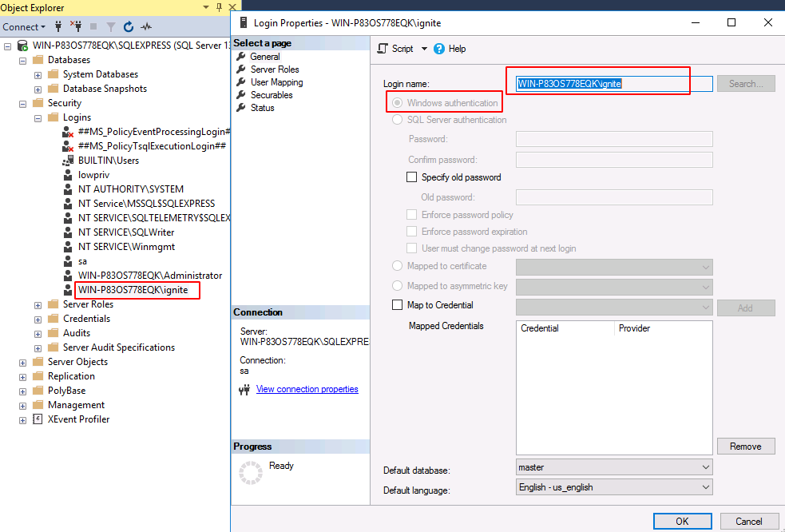
Task: Open Activity Monitor icon in Object Explorer toolbar
Action: pyautogui.click(x=146, y=26)
